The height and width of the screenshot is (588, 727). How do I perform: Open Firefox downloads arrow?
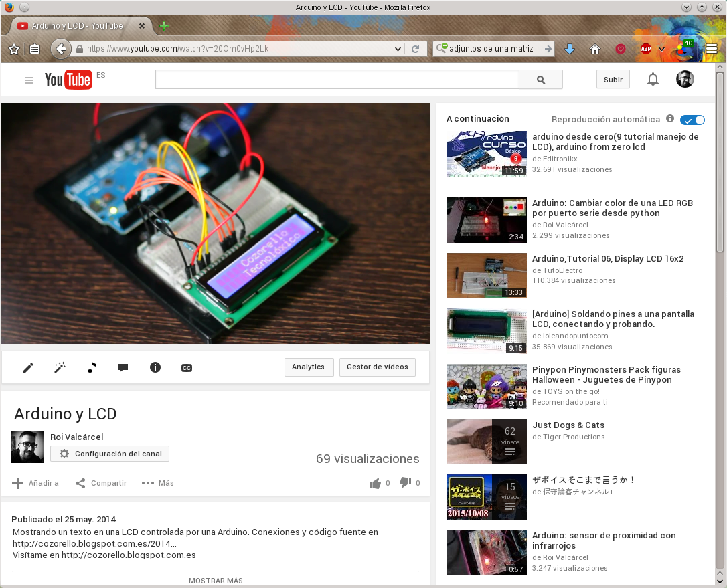click(x=570, y=49)
